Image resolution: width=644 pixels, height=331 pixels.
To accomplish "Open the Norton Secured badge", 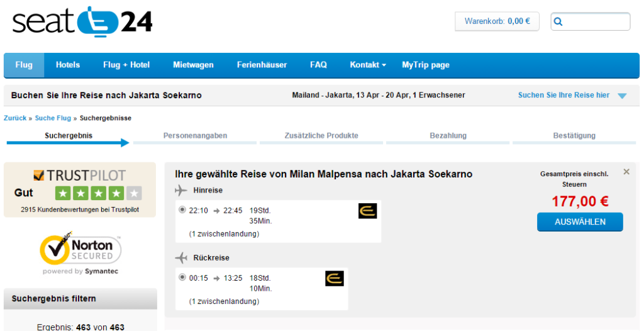I will click(80, 252).
